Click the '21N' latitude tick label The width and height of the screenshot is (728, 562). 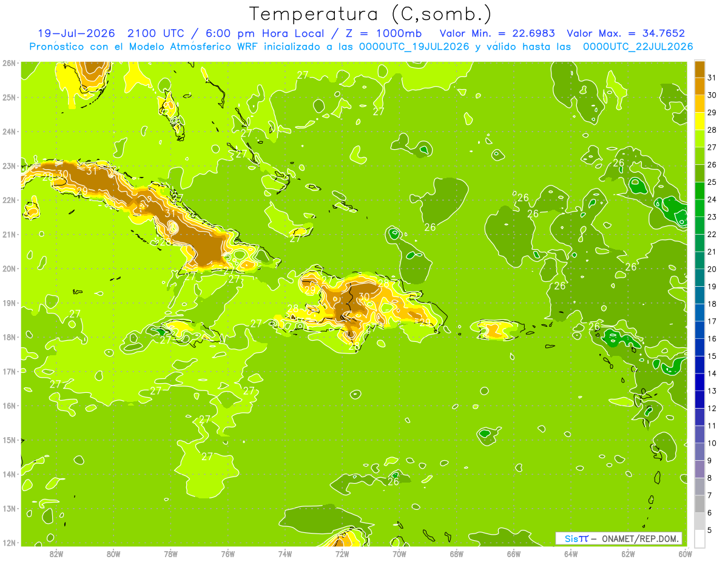pos(9,234)
